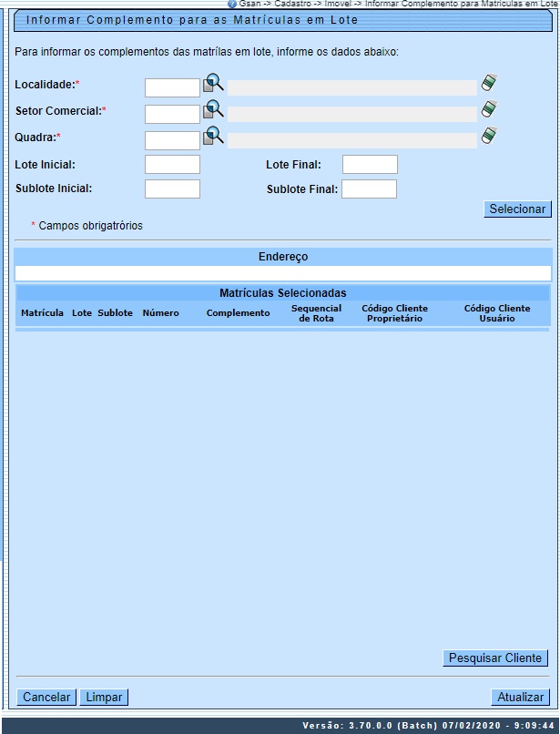Viewport: 560px width, 734px height.
Task: Click the Pesquisar Cliente button
Action: coord(495,658)
